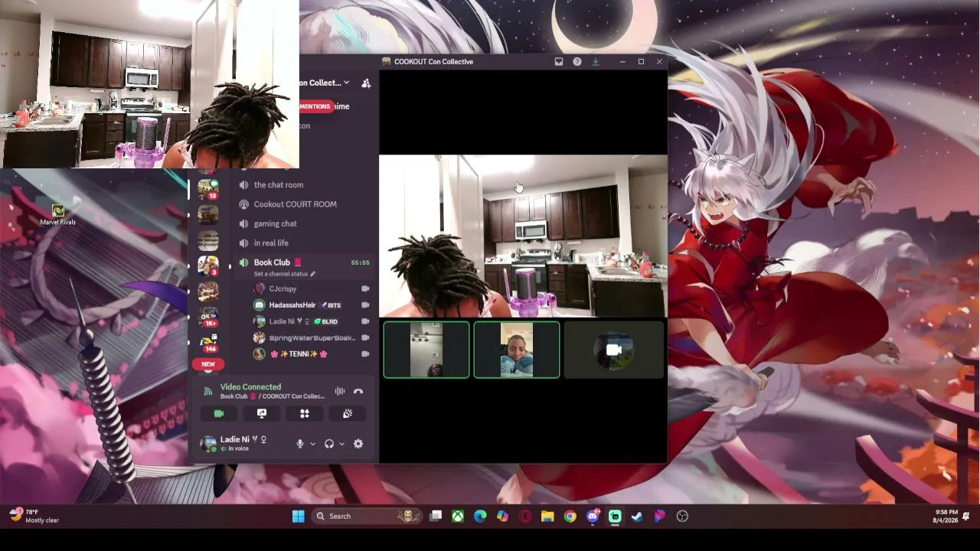Open the notification bell in system tray
The width and height of the screenshot is (980, 551).
(966, 516)
